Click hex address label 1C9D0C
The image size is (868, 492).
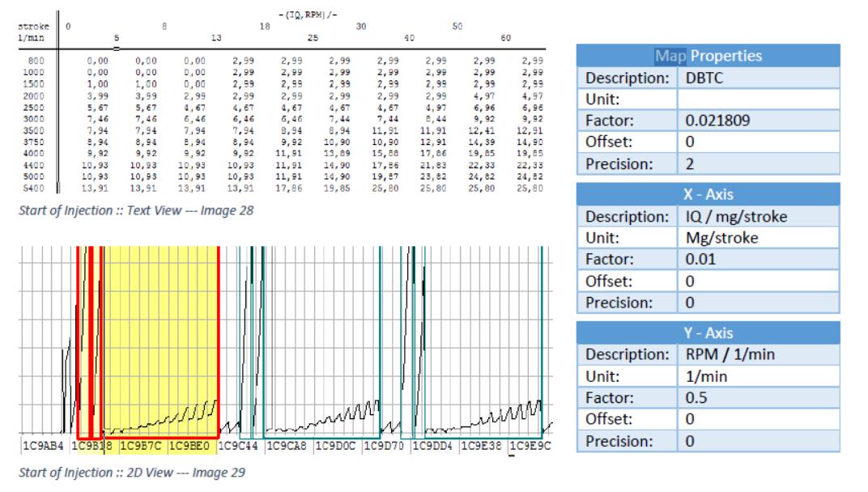pyautogui.click(x=335, y=446)
